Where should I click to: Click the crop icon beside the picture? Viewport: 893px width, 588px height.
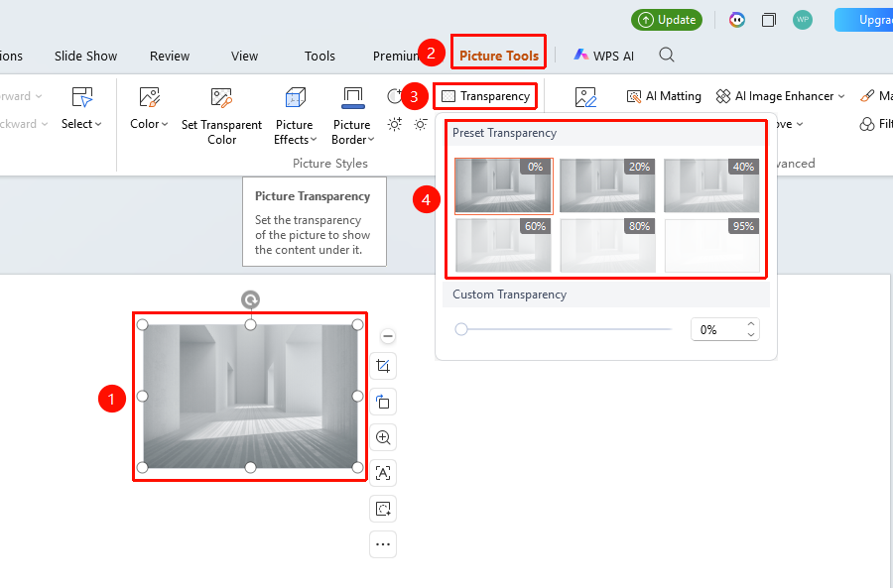point(383,366)
